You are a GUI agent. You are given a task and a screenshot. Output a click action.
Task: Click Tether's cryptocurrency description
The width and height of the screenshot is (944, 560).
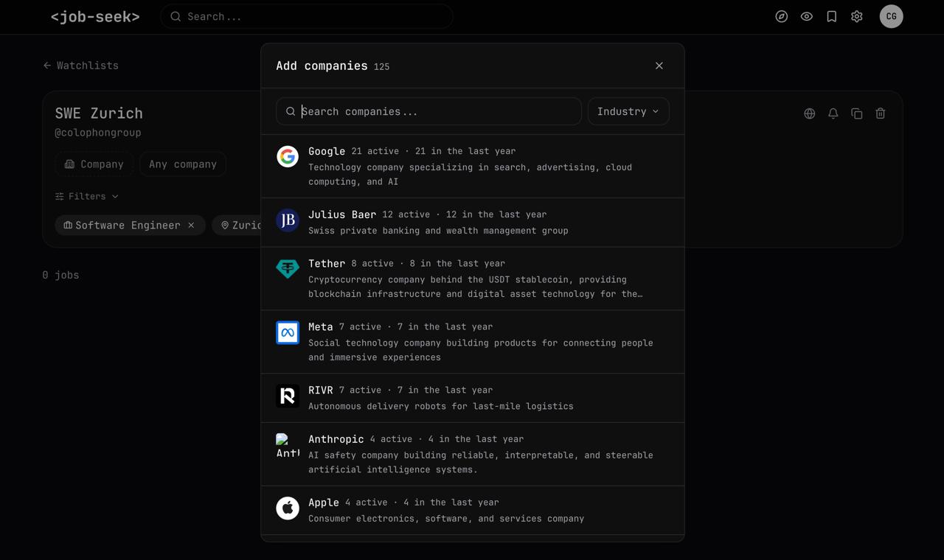[x=476, y=287]
